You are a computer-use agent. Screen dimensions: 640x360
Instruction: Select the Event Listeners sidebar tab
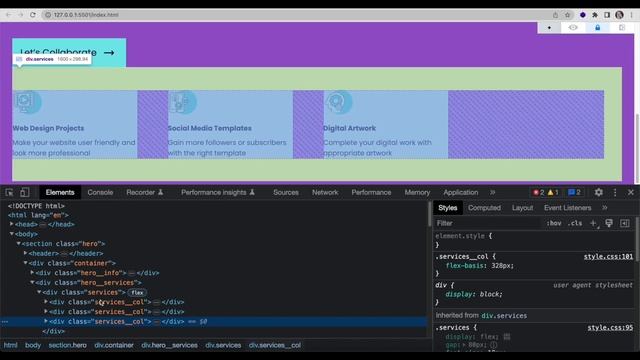(567, 208)
